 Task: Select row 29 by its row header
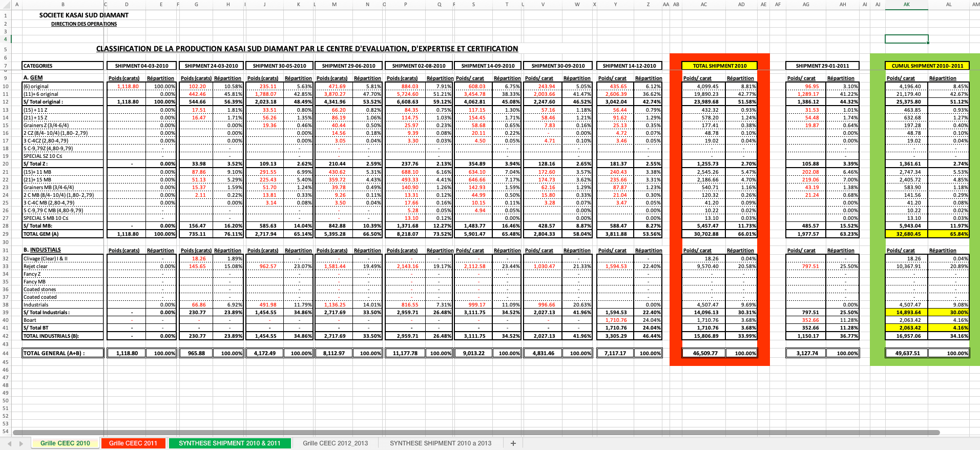click(6, 234)
